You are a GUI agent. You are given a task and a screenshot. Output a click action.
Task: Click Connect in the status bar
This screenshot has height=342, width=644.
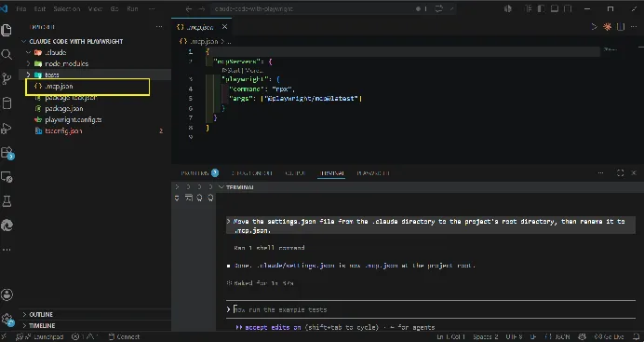(x=125, y=336)
